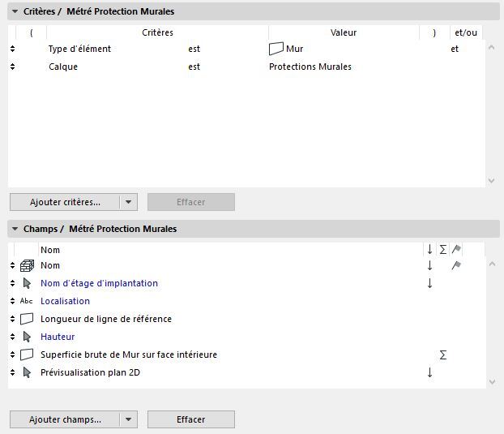This screenshot has height=434, width=504.
Task: Click the wall icon of Superficie brute de Mur
Action: tap(27, 355)
